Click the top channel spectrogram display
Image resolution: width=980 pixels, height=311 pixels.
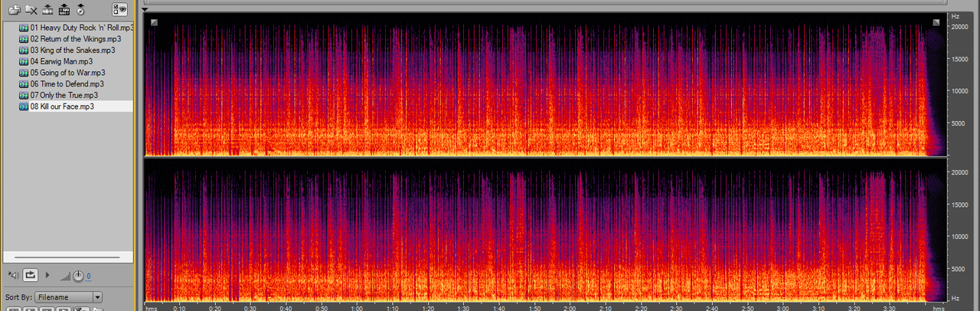click(545, 84)
